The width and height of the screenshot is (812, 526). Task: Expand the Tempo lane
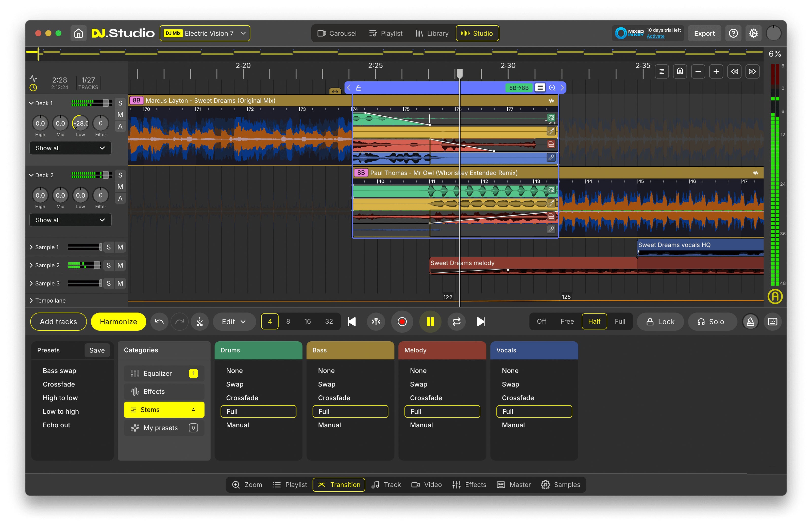pyautogui.click(x=31, y=300)
